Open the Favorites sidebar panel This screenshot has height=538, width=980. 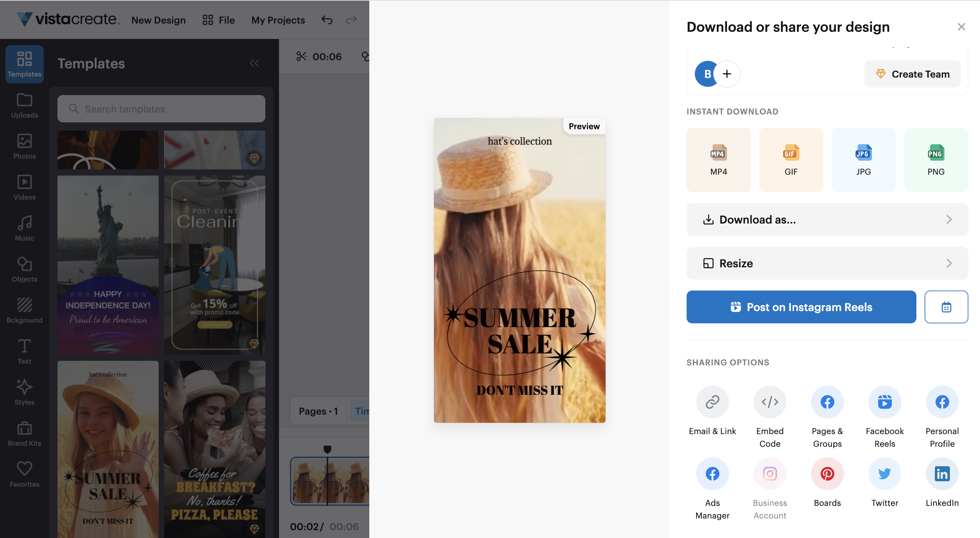[24, 475]
